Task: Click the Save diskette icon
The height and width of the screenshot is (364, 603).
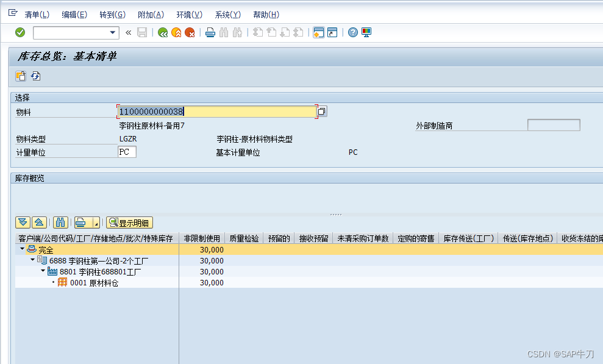Action: pyautogui.click(x=142, y=33)
